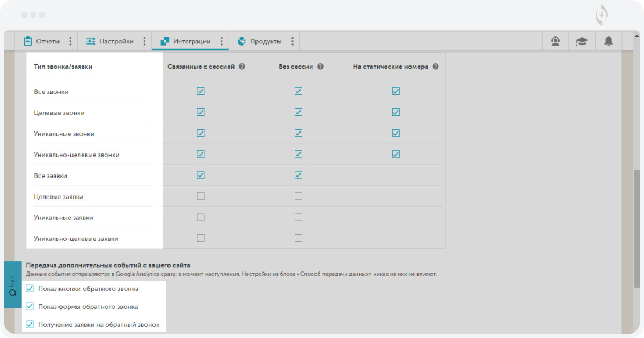Image resolution: width=644 pixels, height=338 pixels.
Task: Check Целевые заявки in Связанные с сессией
Action: coord(201,196)
